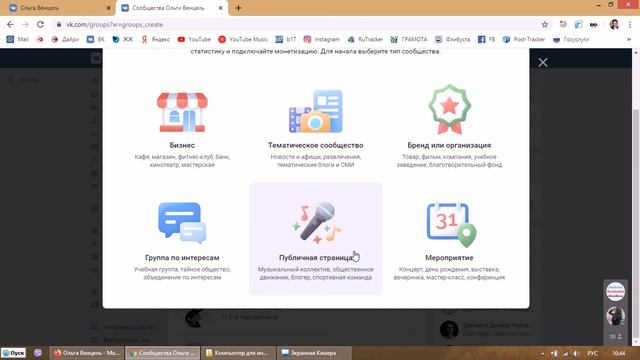Close the Сообщества Ольги Венцель tab
This screenshot has height=360, width=640.
(x=220, y=8)
